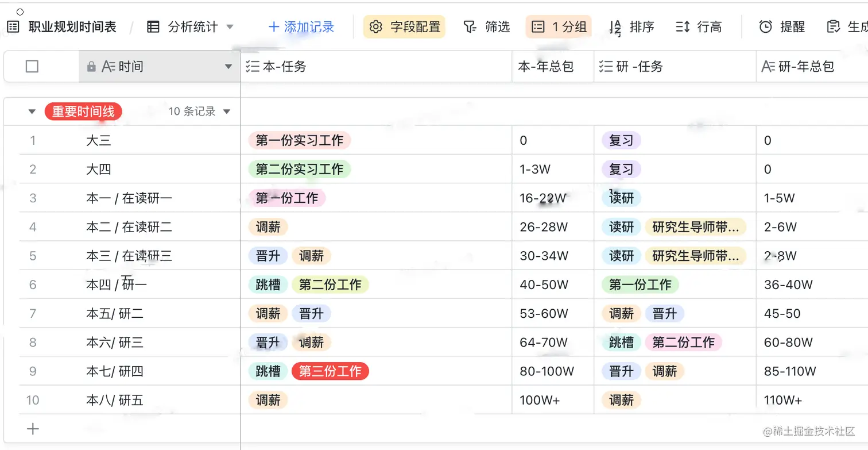
Task: Select row number 5 in the table
Action: pyautogui.click(x=33, y=256)
